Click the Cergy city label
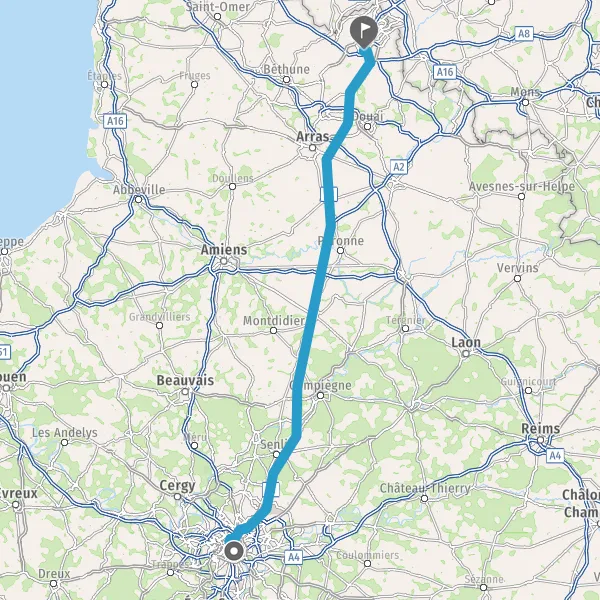 pyautogui.click(x=177, y=486)
